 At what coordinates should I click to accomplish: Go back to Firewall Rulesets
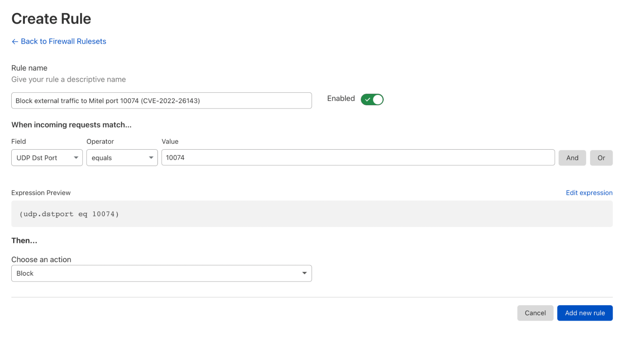point(59,41)
